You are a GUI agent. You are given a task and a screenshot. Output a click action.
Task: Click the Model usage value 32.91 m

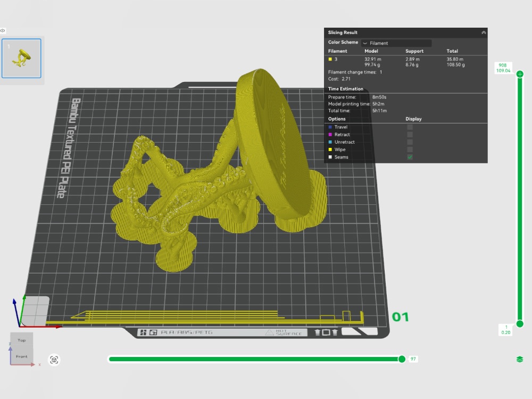(x=372, y=59)
